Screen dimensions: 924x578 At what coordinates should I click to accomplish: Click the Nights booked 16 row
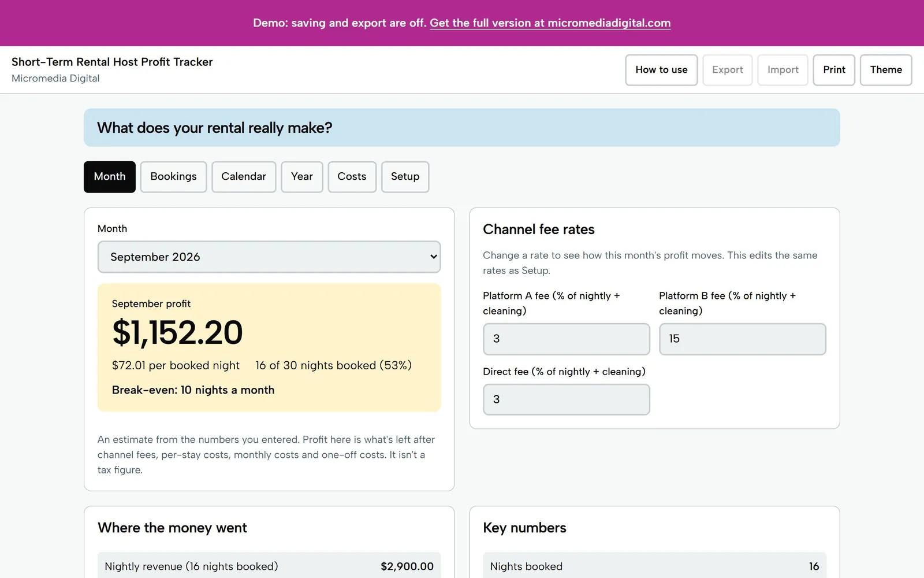pos(654,566)
